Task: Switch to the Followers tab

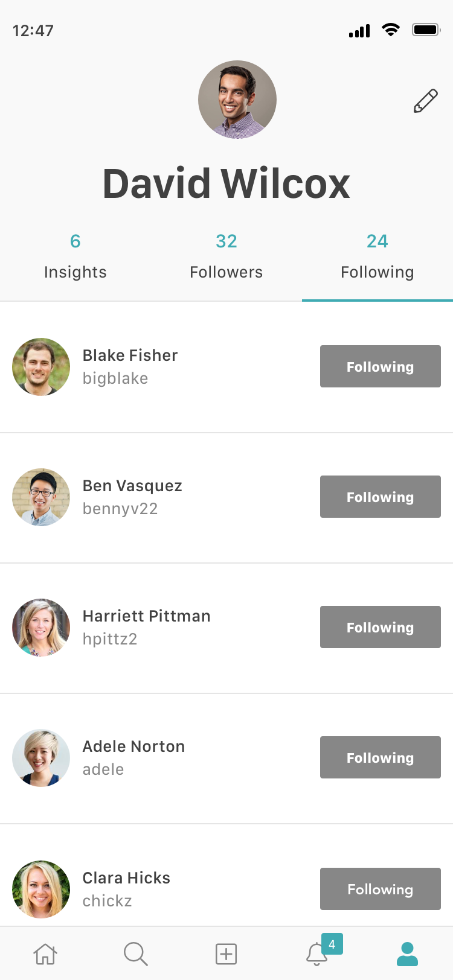Action: [226, 256]
